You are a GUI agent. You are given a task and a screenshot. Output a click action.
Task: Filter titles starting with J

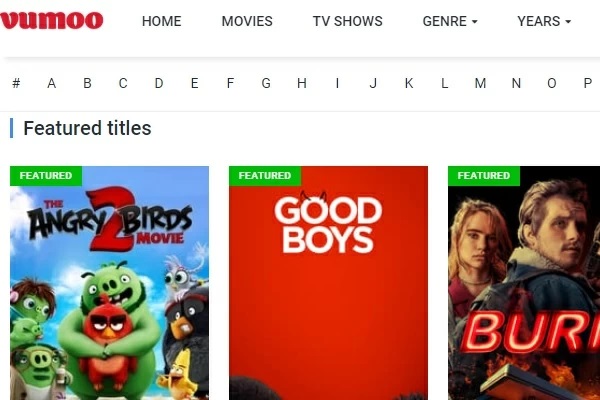373,83
